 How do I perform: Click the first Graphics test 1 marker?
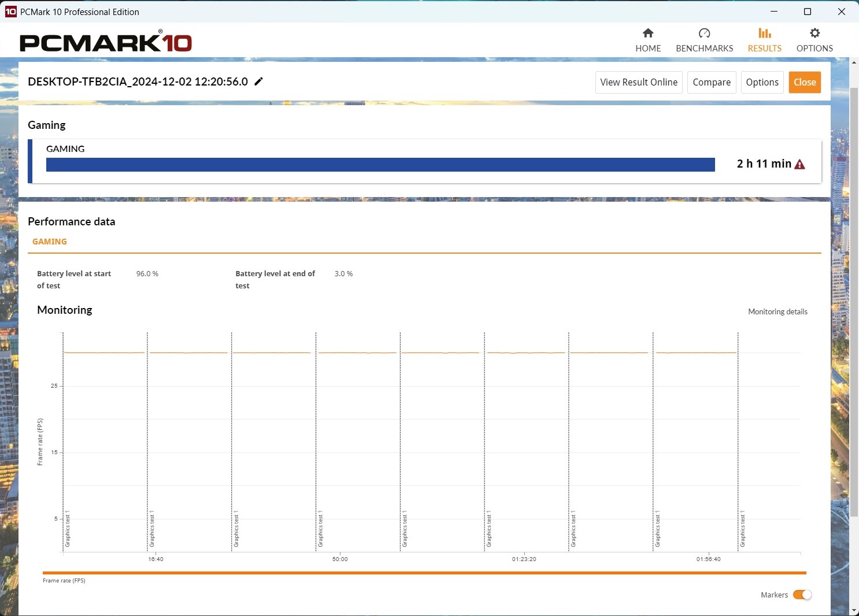tap(68, 529)
